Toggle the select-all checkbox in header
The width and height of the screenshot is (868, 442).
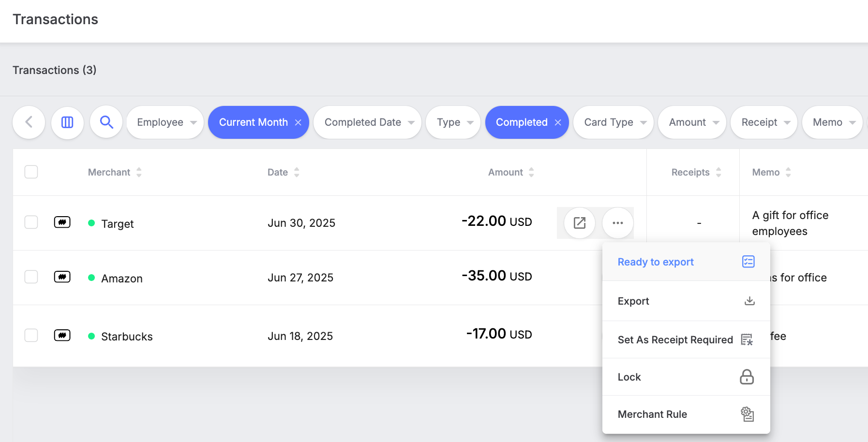pyautogui.click(x=31, y=172)
